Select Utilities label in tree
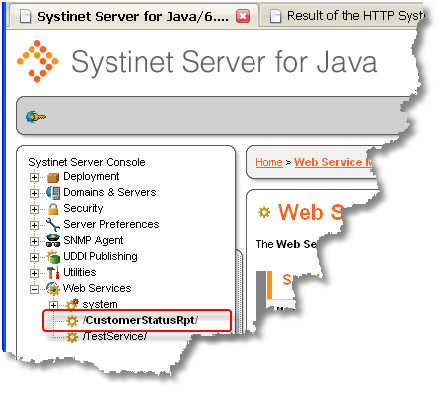The height and width of the screenshot is (395, 439). (x=80, y=272)
